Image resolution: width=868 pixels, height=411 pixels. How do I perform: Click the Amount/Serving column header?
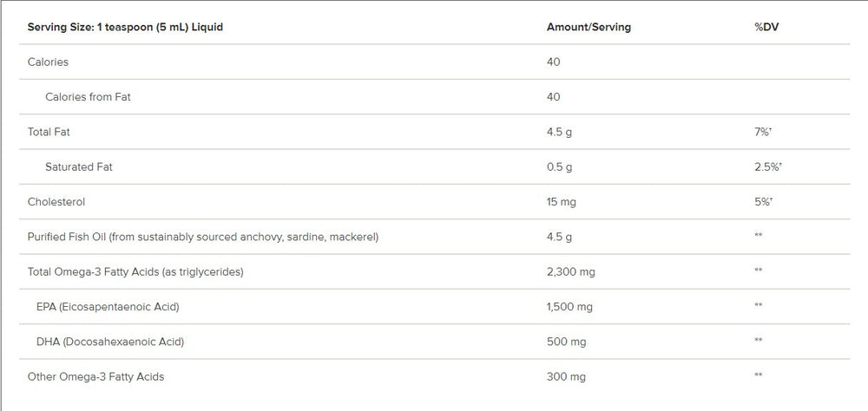coord(589,27)
